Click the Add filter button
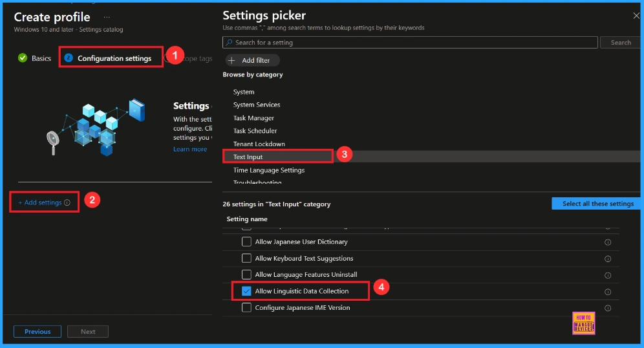Screen dimensions: 644x348 [x=252, y=60]
